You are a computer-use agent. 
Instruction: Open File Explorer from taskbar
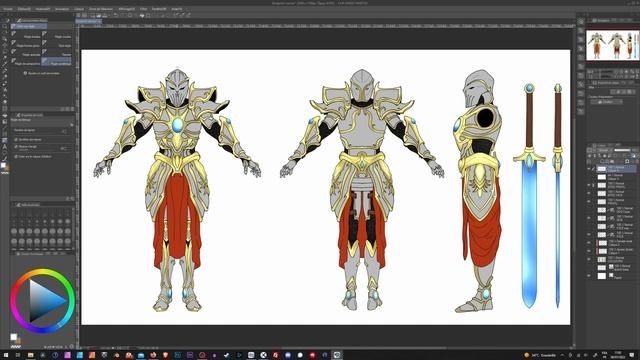point(31,355)
